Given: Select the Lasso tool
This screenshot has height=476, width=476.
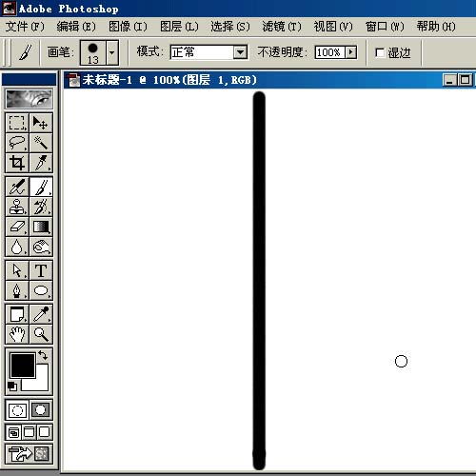Looking at the screenshot, I should tap(17, 143).
